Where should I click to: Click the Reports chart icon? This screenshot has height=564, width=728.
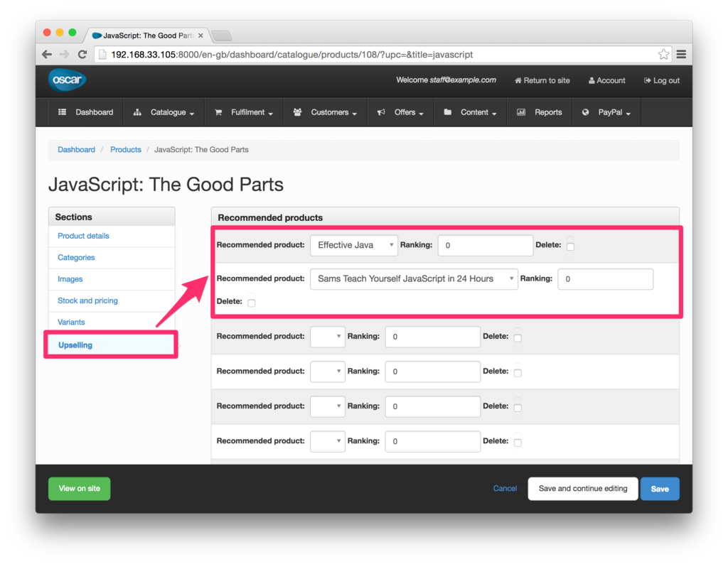point(521,112)
